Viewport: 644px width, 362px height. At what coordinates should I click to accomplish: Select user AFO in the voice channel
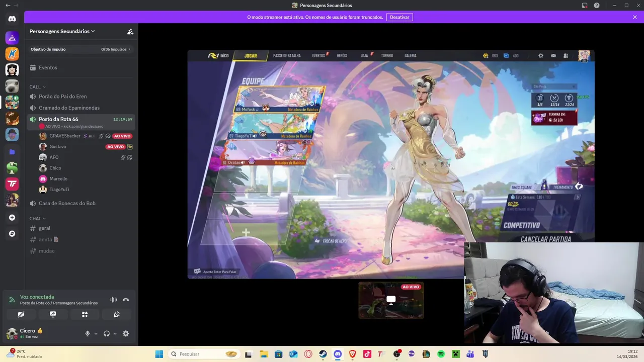coord(85,157)
